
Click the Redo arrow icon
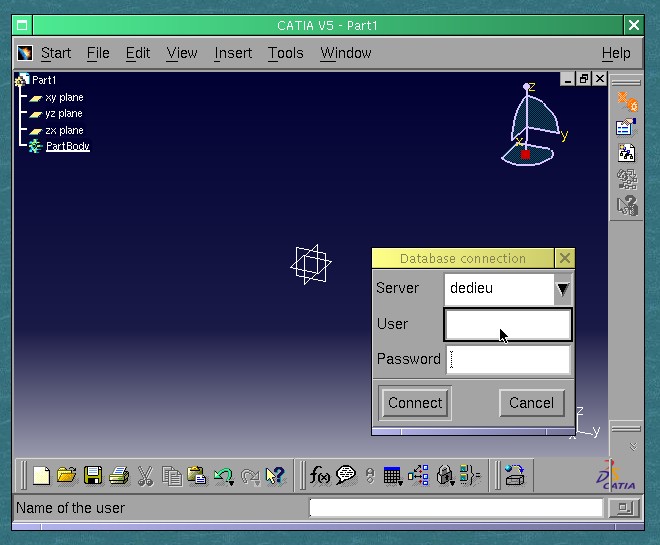click(x=250, y=476)
